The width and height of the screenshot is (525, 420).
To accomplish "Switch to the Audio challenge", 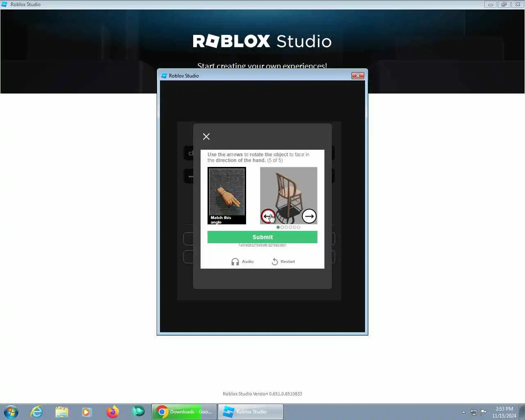I will point(242,262).
